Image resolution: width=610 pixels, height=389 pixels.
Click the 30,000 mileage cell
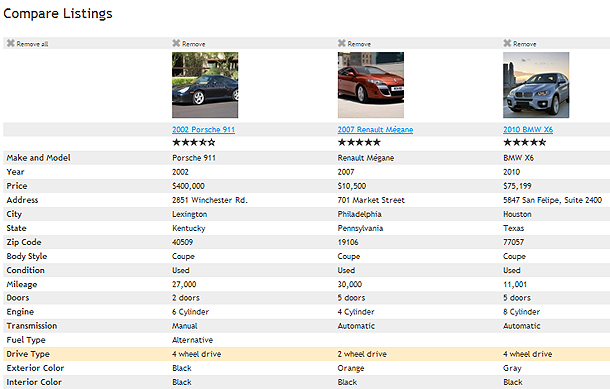pyautogui.click(x=350, y=284)
